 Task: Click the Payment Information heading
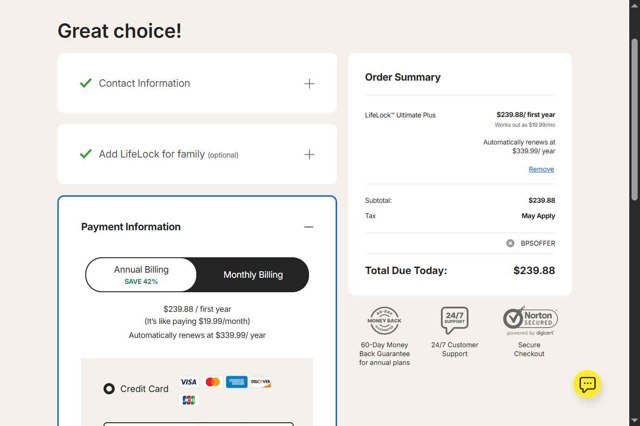pyautogui.click(x=131, y=227)
